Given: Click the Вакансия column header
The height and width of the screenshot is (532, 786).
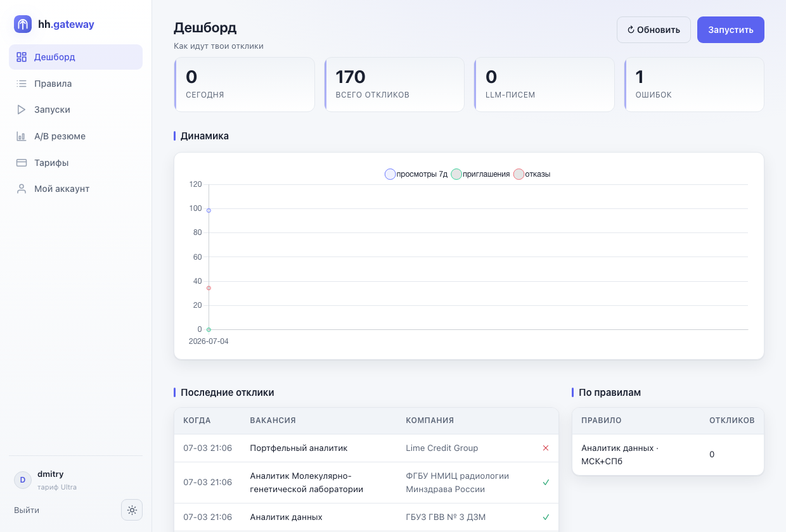Looking at the screenshot, I should (273, 421).
